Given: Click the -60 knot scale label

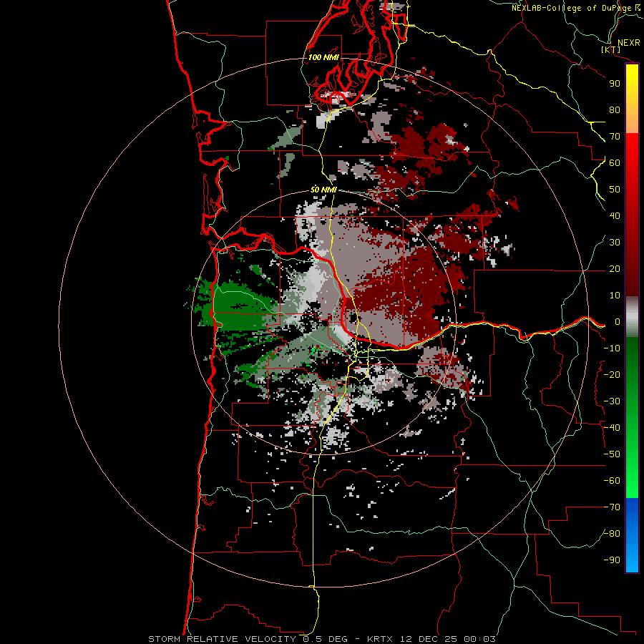Looking at the screenshot, I should tap(612, 481).
